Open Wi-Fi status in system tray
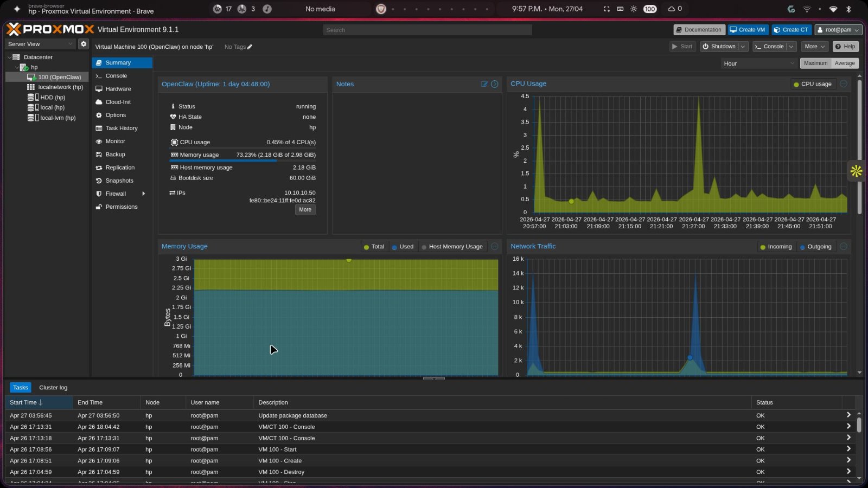Screen dimensions: 868x488 pos(834,9)
